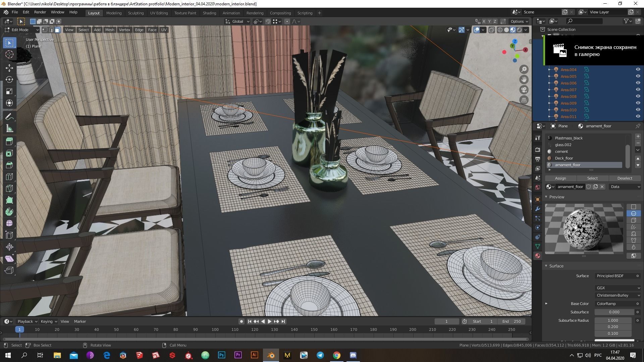
Task: Jump to timeline end frame
Action: pyautogui.click(x=283, y=321)
